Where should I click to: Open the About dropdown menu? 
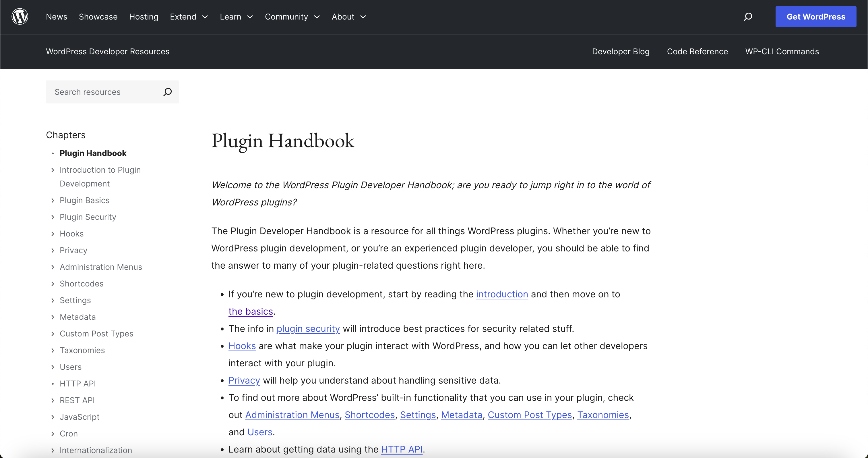click(348, 17)
